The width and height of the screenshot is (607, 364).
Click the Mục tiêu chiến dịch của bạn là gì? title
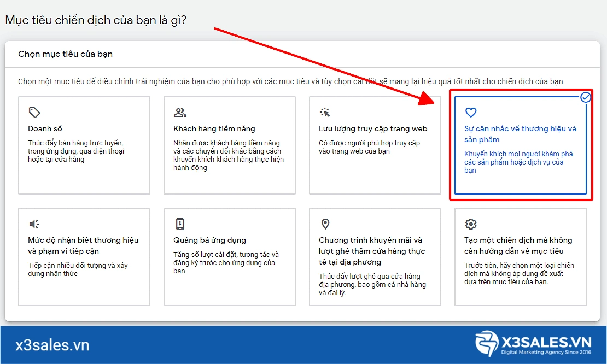(x=96, y=20)
